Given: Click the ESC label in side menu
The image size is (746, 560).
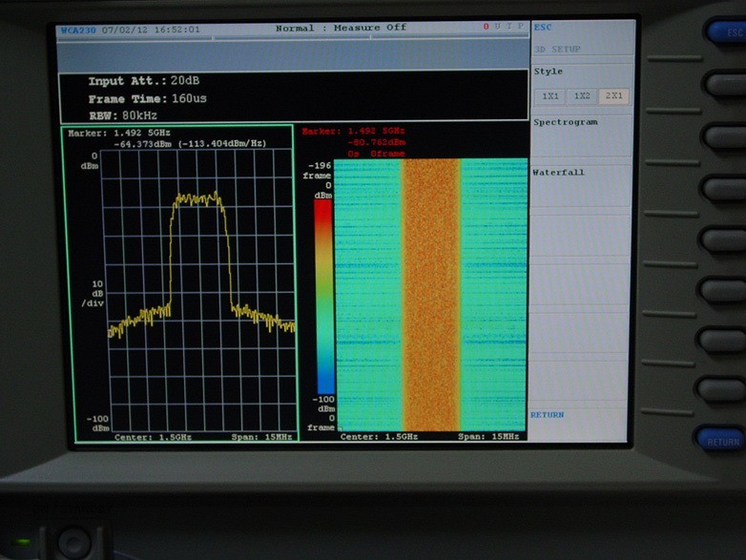Looking at the screenshot, I should (543, 28).
